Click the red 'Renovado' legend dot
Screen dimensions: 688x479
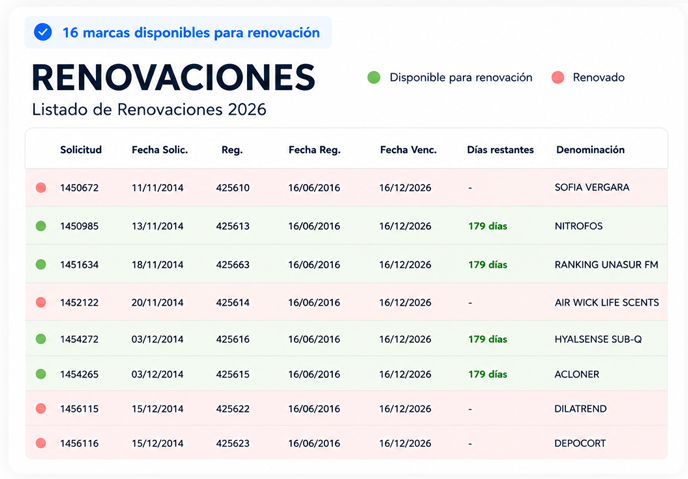[x=558, y=78]
